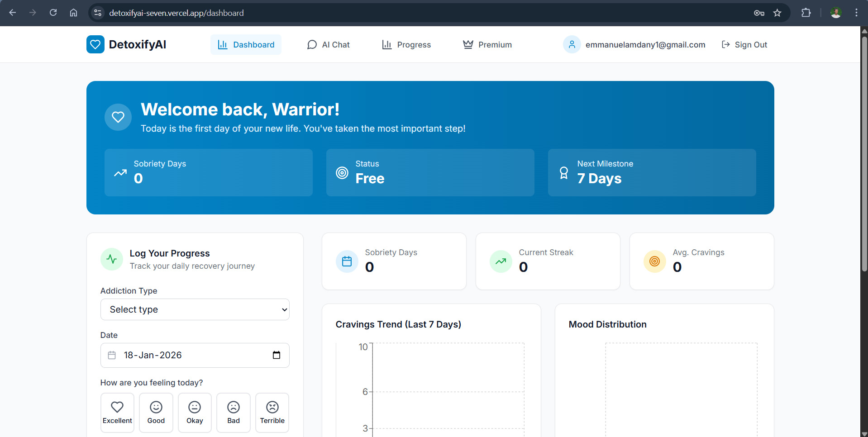868x437 pixels.
Task: Open the browser extensions puzzle icon
Action: click(806, 13)
